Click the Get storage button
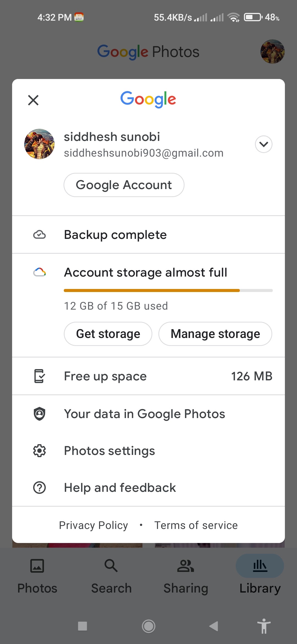Screen dimensions: 297x644 [x=108, y=334]
